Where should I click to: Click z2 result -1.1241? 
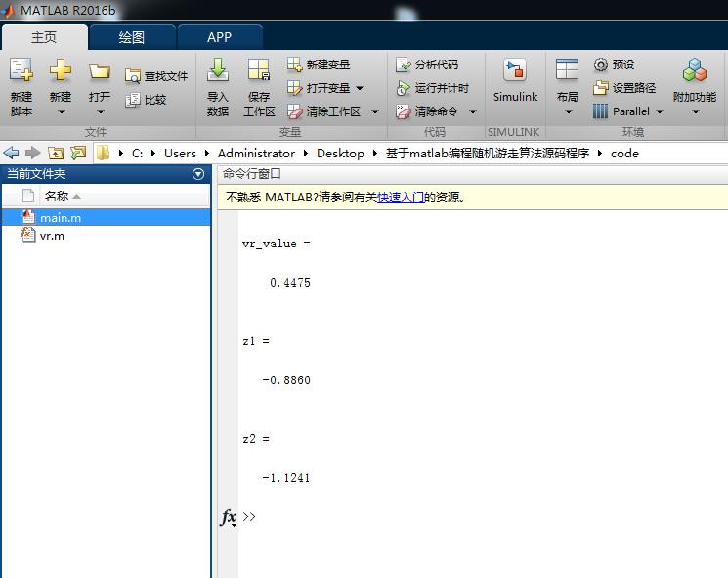click(x=286, y=477)
